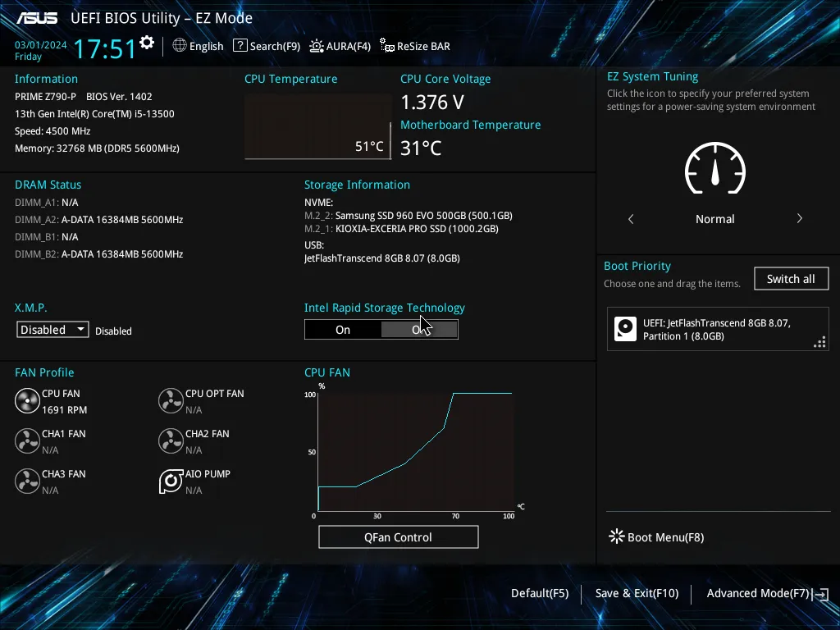The width and height of the screenshot is (840, 630).
Task: Click the globe language icon
Action: click(180, 46)
